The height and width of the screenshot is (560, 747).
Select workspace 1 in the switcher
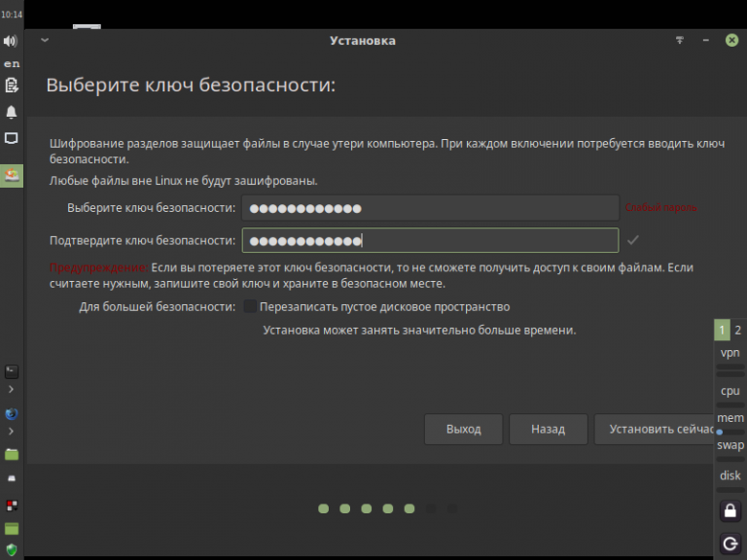pyautogui.click(x=722, y=330)
